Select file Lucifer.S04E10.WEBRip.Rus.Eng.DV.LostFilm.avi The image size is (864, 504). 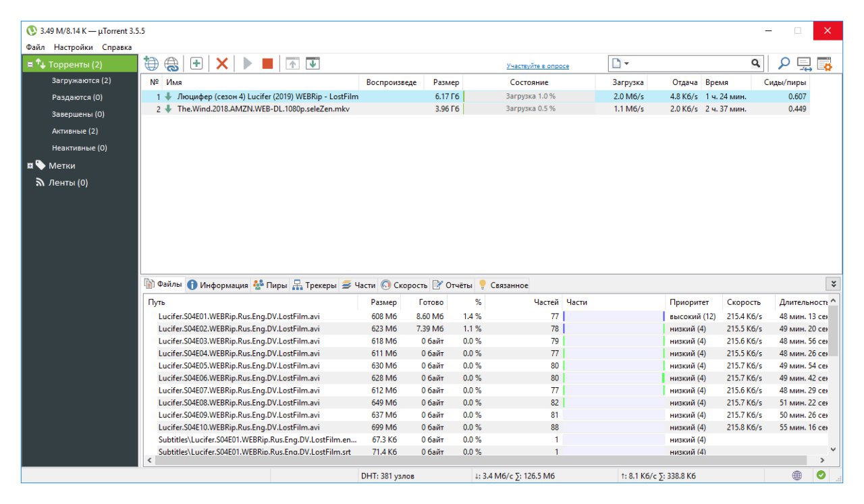point(239,427)
